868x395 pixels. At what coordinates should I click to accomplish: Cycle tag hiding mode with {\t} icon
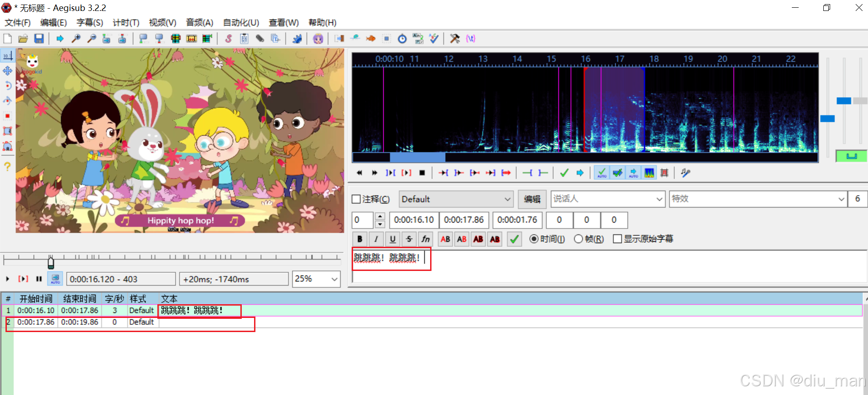(471, 39)
